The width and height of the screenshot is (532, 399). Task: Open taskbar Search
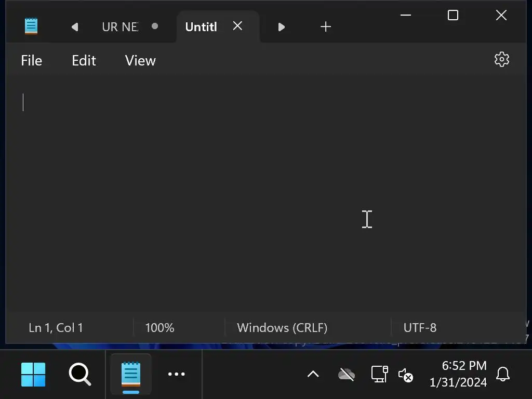click(80, 374)
